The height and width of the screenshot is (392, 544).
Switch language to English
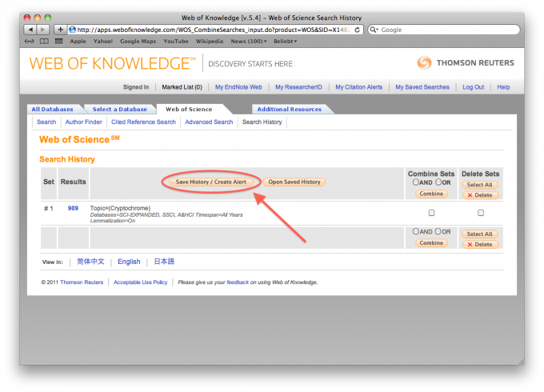point(129,262)
